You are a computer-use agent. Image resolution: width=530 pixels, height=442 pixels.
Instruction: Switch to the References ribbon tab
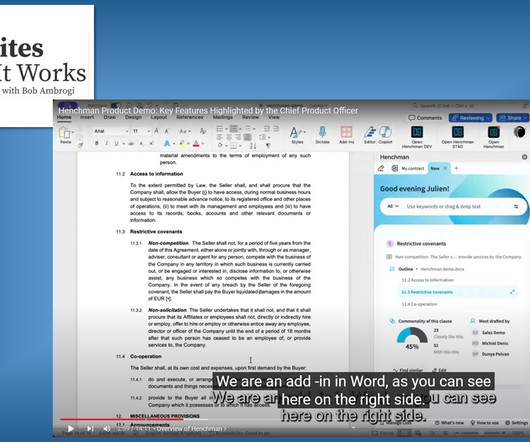pyautogui.click(x=190, y=117)
